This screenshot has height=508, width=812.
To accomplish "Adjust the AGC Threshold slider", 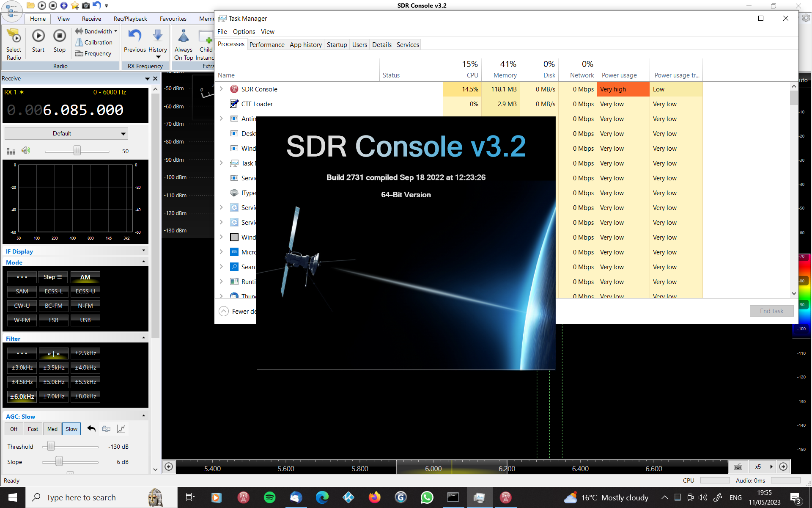I will [x=51, y=446].
